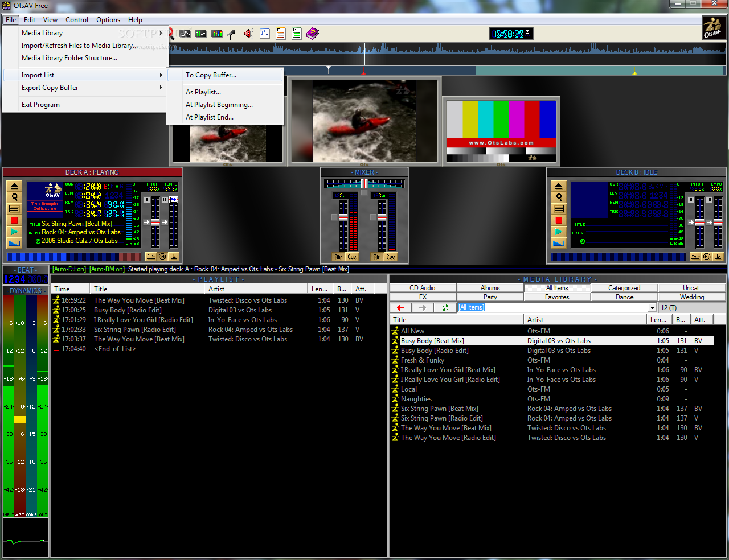Choose To Copy Buffer... from submenu

pos(225,75)
